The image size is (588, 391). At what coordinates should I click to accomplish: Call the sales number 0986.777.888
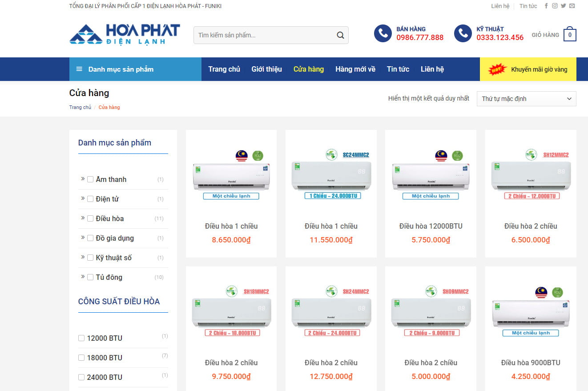pyautogui.click(x=420, y=37)
